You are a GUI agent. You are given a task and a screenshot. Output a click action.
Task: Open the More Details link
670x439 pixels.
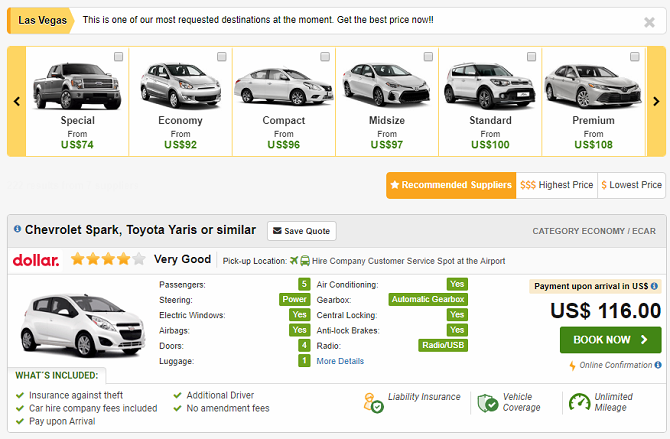click(x=340, y=361)
